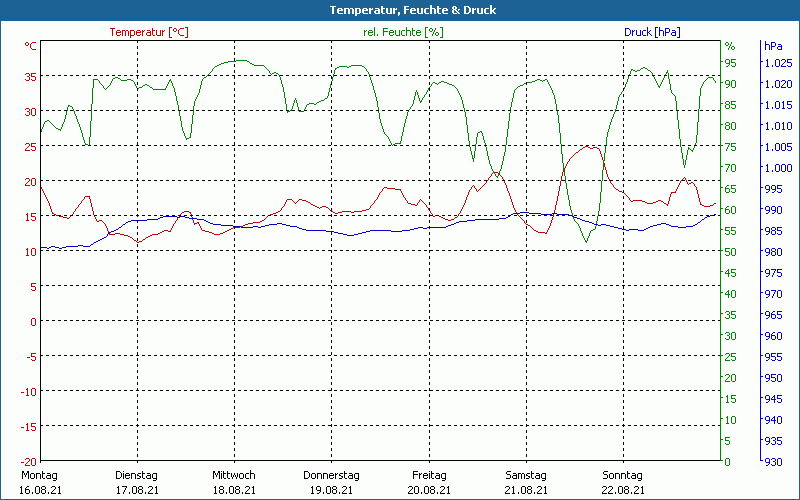Image resolution: width=800 pixels, height=500 pixels.
Task: Click the 'Dienstag' day label
Action: point(136,475)
